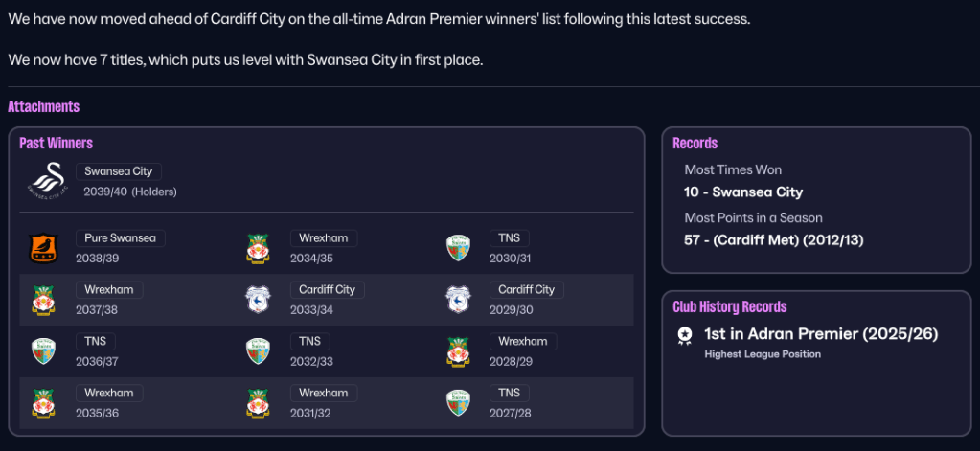Click the TNS badge for 2030/31
Screen dimensions: 980x451
click(458, 248)
